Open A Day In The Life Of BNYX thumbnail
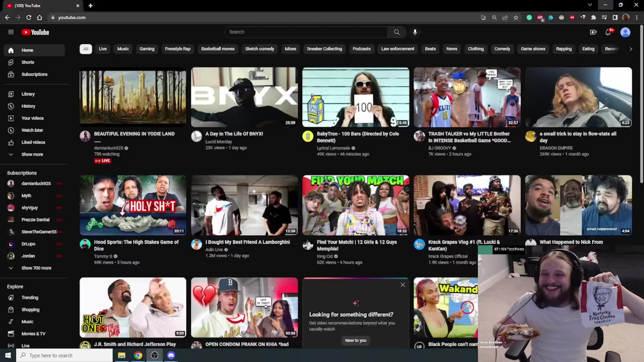 (x=244, y=97)
